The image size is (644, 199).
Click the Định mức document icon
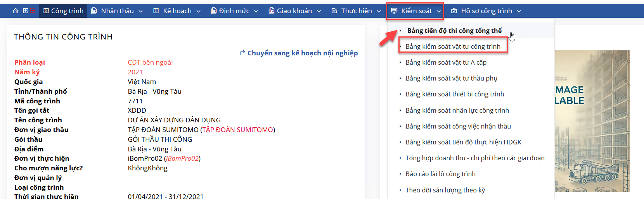214,11
